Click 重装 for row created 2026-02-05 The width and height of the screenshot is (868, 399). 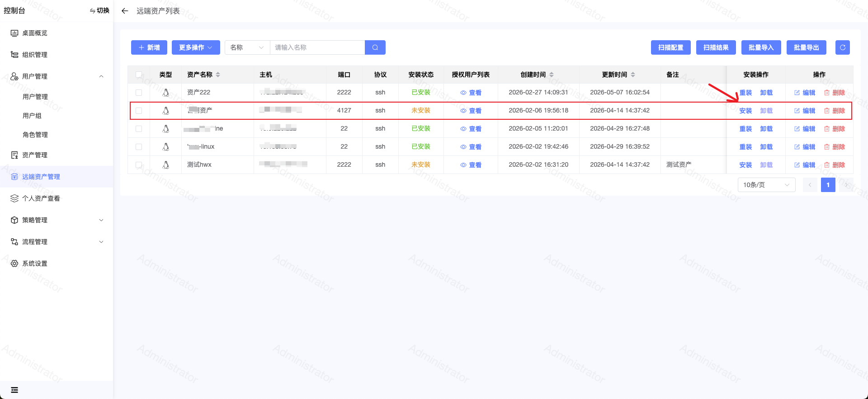click(x=745, y=129)
